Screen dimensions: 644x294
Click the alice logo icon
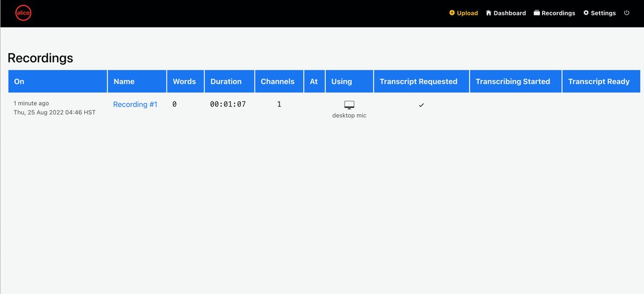[23, 13]
